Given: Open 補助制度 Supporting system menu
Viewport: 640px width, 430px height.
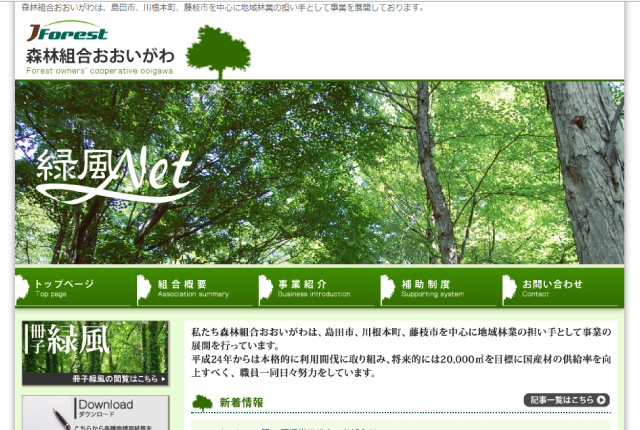Looking at the screenshot, I should 438,288.
